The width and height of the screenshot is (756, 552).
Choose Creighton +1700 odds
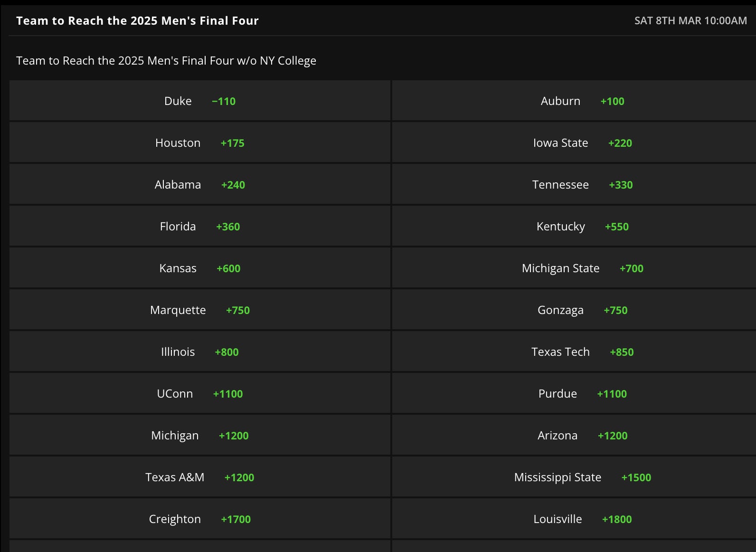[200, 519]
